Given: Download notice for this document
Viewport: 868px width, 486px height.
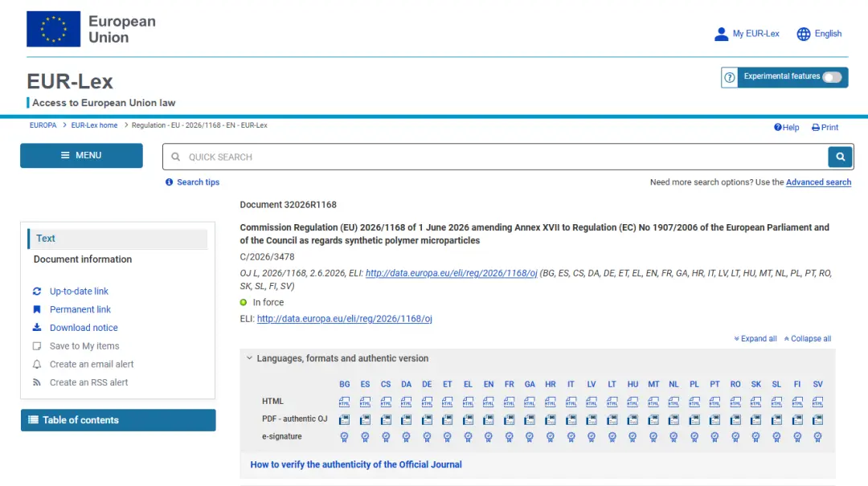Looking at the screenshot, I should coord(84,328).
